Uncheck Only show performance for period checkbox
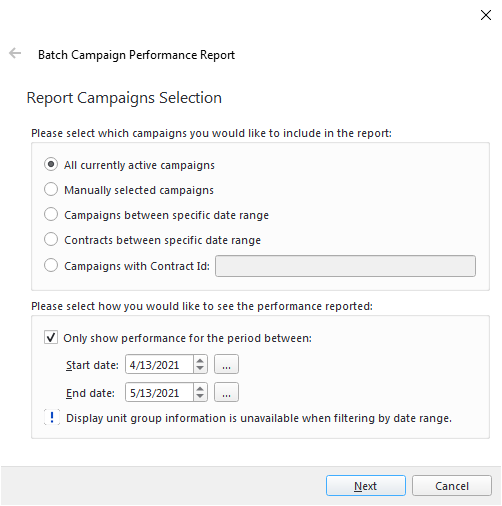Viewport: 502px width, 506px height. click(51, 337)
